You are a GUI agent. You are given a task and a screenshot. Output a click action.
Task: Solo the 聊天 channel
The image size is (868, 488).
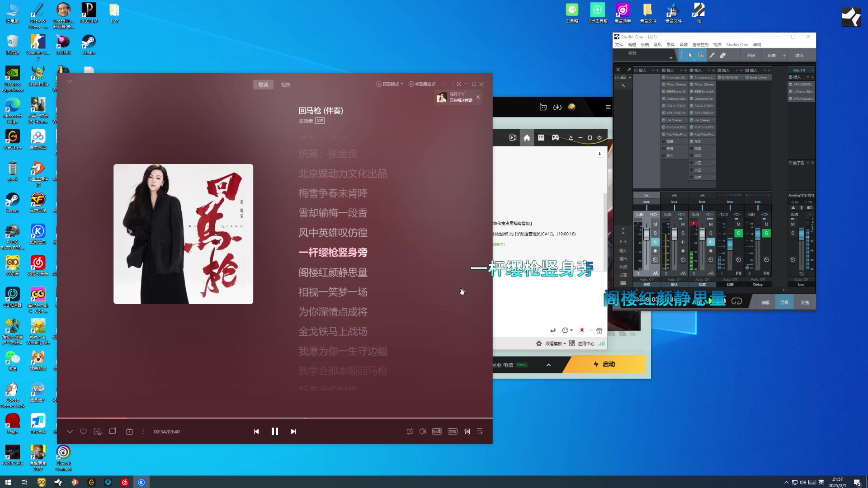(683, 233)
